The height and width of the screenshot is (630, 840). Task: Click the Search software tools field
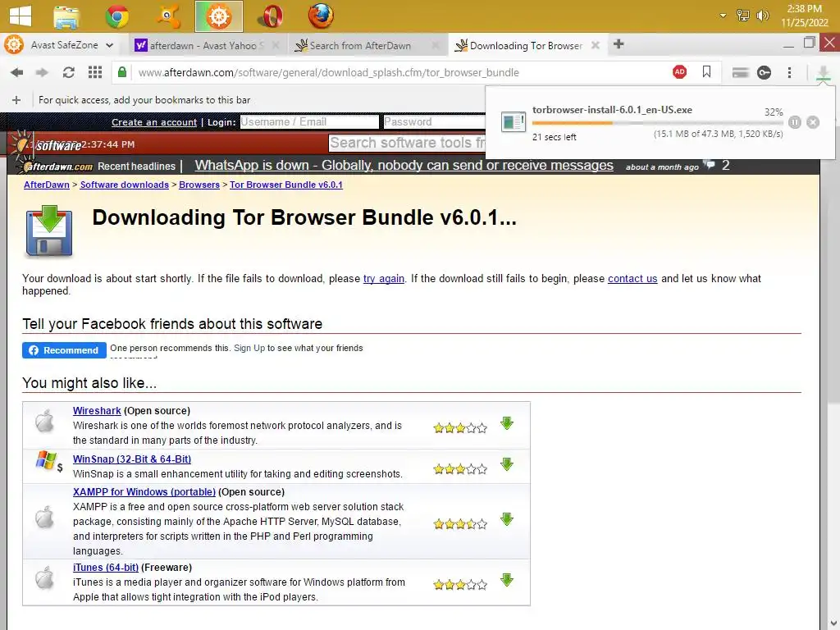pos(407,143)
